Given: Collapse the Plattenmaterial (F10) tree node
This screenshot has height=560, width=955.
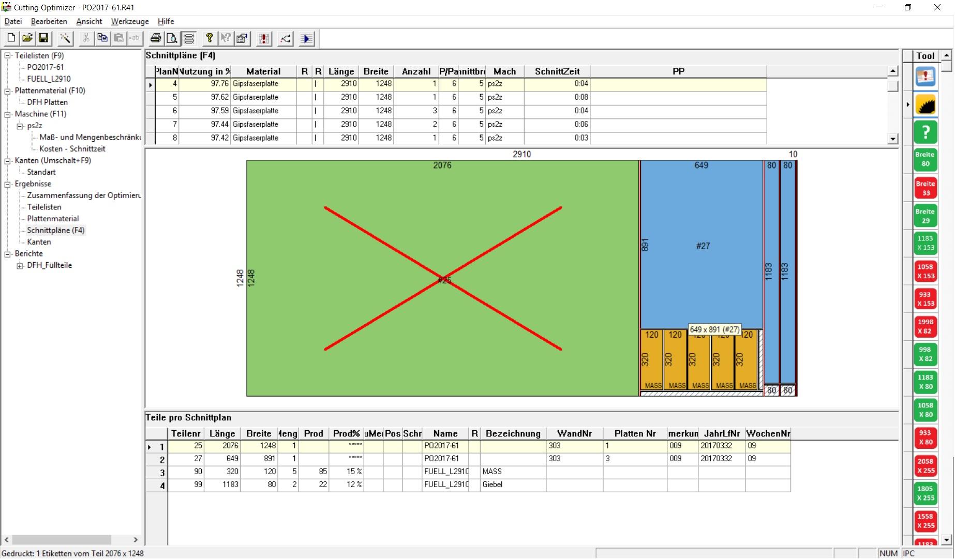Looking at the screenshot, I should coord(8,90).
